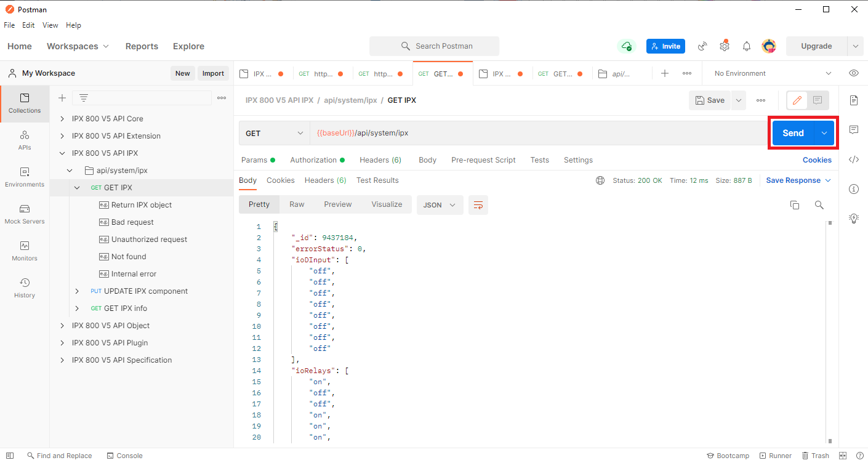Screen dimensions: 868x463
Task: Open the Monitors sidebar panel
Action: click(x=25, y=251)
